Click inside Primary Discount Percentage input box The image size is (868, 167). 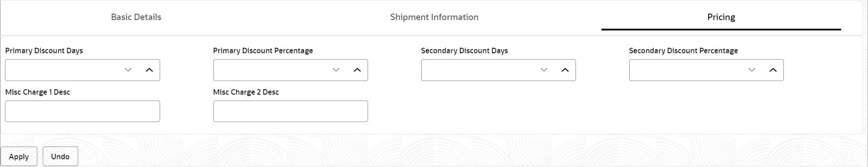[271, 70]
